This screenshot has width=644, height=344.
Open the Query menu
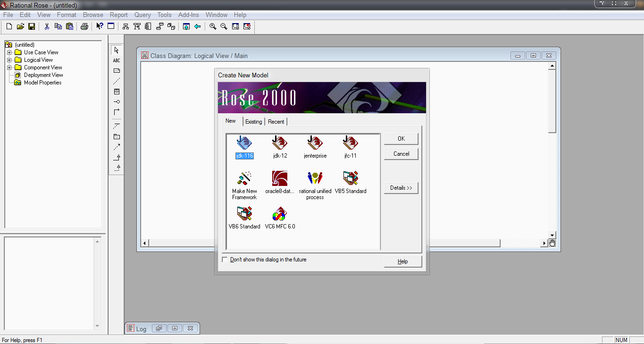(x=142, y=15)
